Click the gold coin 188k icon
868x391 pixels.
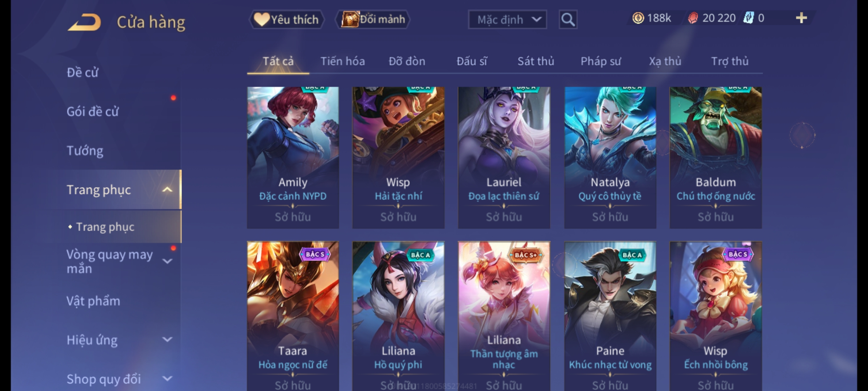tap(638, 18)
